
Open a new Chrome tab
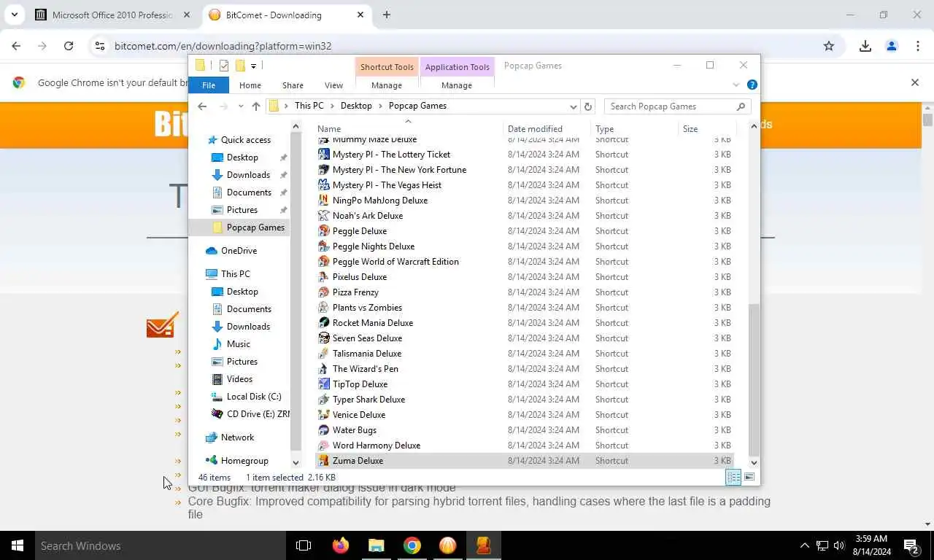(387, 15)
